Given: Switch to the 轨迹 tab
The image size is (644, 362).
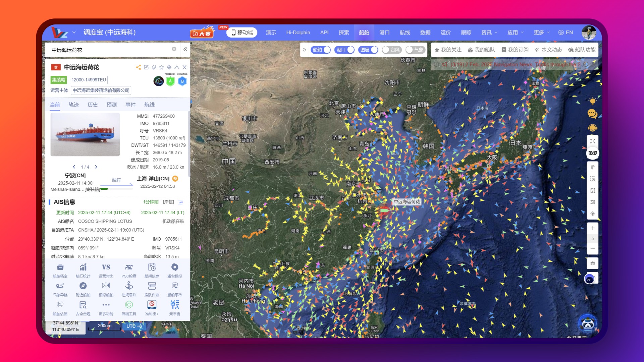Looking at the screenshot, I should [x=74, y=105].
